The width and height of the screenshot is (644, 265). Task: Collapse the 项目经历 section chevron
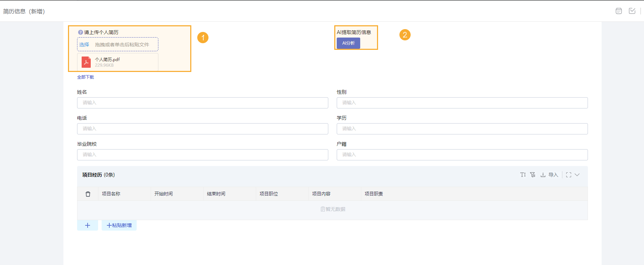pos(577,175)
